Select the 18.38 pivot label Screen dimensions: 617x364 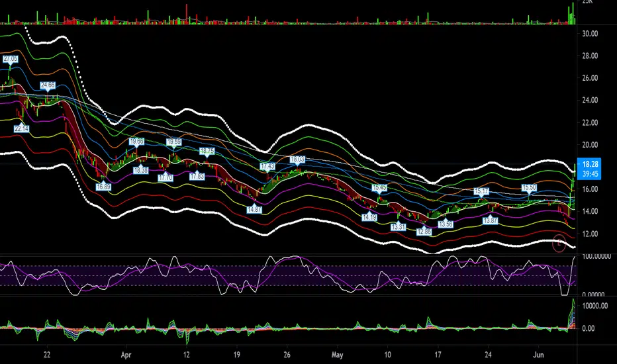[x=140, y=170]
